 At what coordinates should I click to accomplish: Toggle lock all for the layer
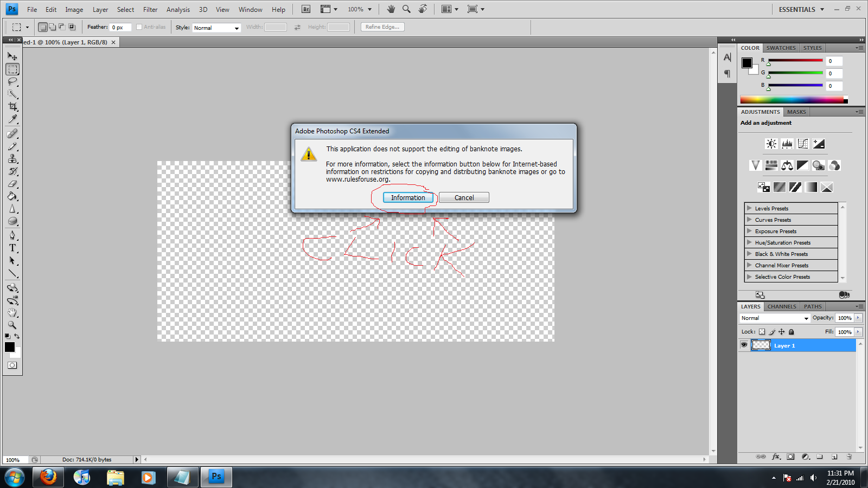792,332
